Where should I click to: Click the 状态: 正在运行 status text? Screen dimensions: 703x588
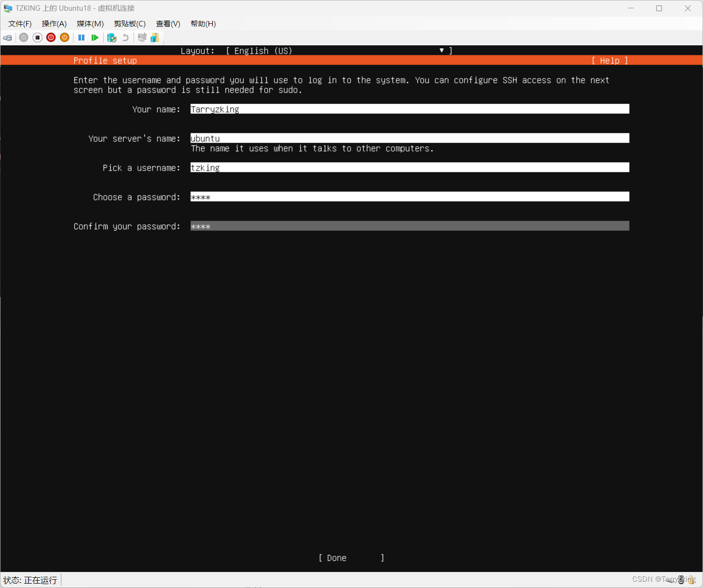click(30, 580)
